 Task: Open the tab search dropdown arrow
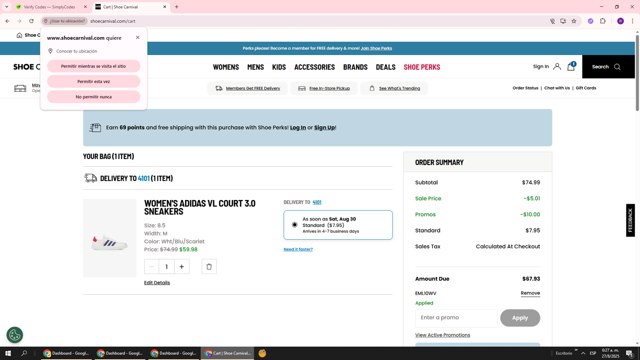tap(7, 7)
